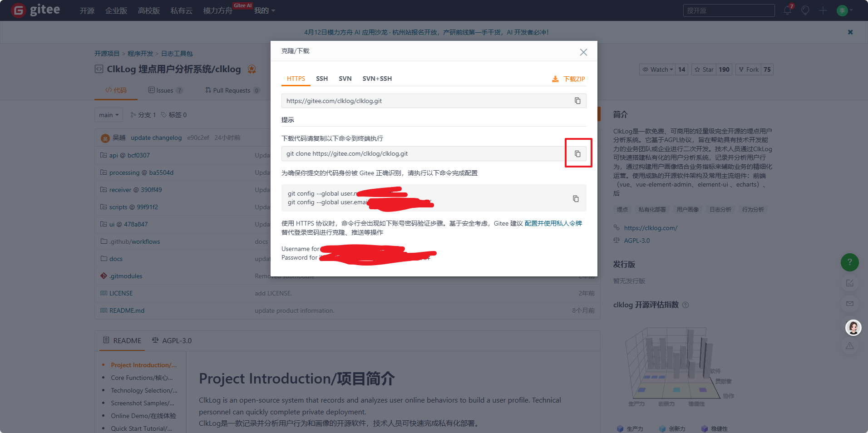The height and width of the screenshot is (433, 868).
Task: Click the floating edit feedback icon
Action: [x=850, y=283]
